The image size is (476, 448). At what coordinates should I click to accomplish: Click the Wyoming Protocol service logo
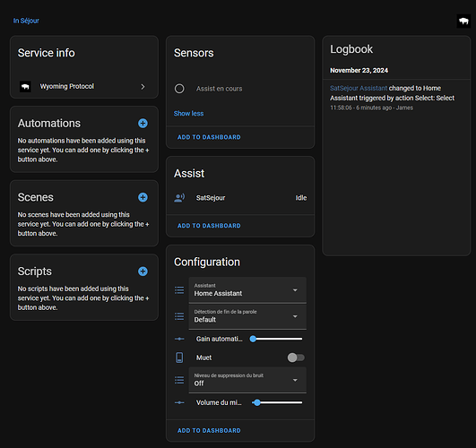point(25,87)
